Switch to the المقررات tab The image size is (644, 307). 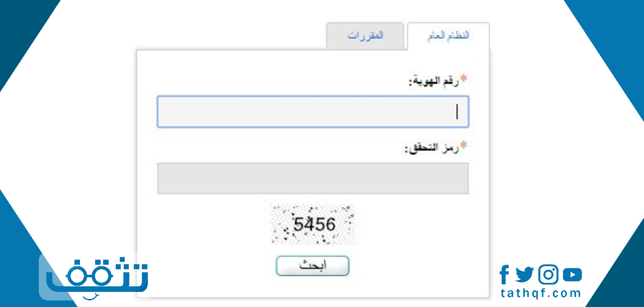(365, 36)
